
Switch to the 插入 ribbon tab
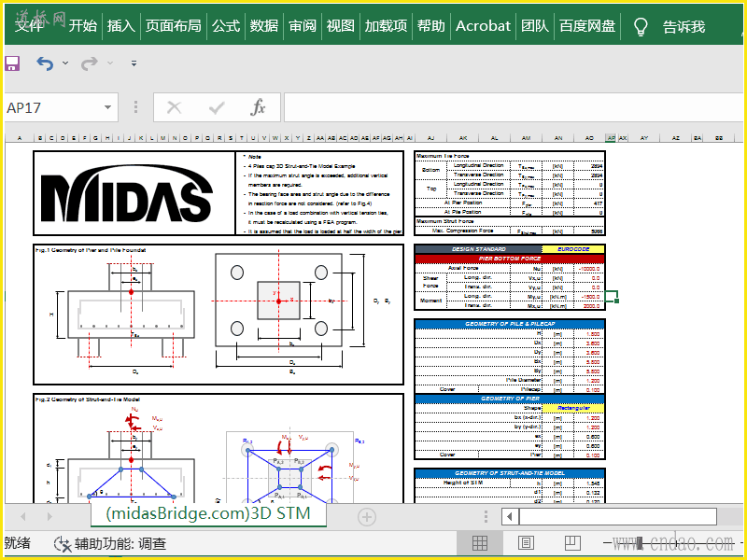pos(121,26)
